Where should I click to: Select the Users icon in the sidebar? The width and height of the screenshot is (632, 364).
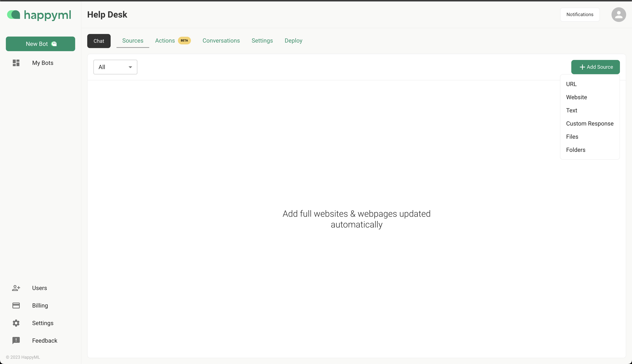[x=16, y=288]
